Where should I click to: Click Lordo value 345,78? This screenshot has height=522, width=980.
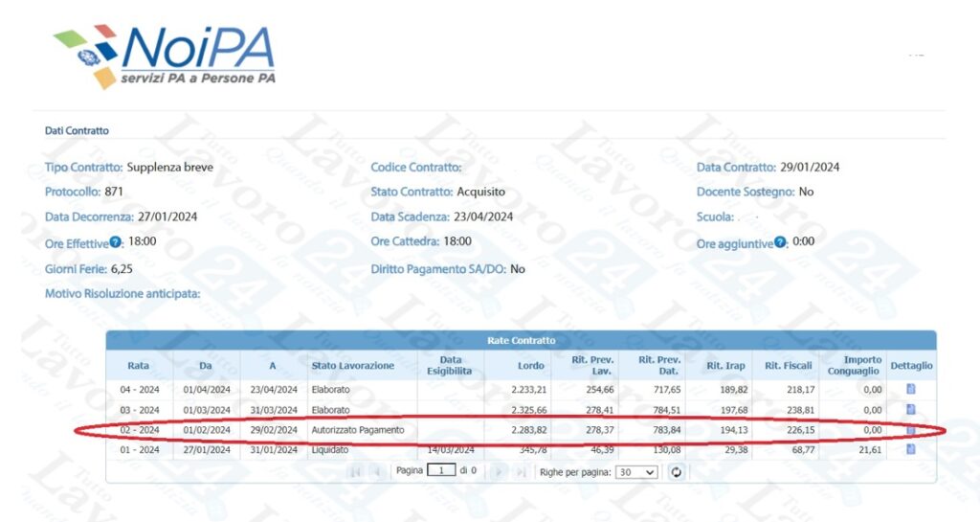click(x=533, y=449)
